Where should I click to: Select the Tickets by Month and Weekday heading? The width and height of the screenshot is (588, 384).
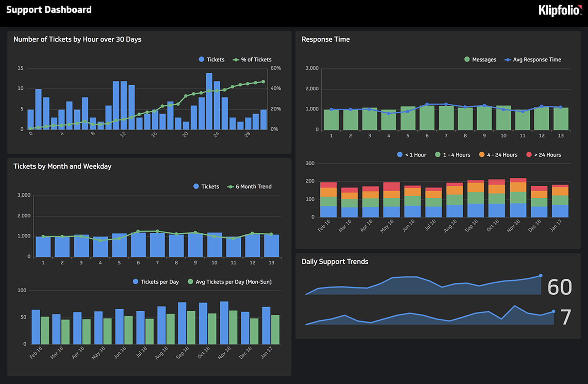pyautogui.click(x=63, y=166)
